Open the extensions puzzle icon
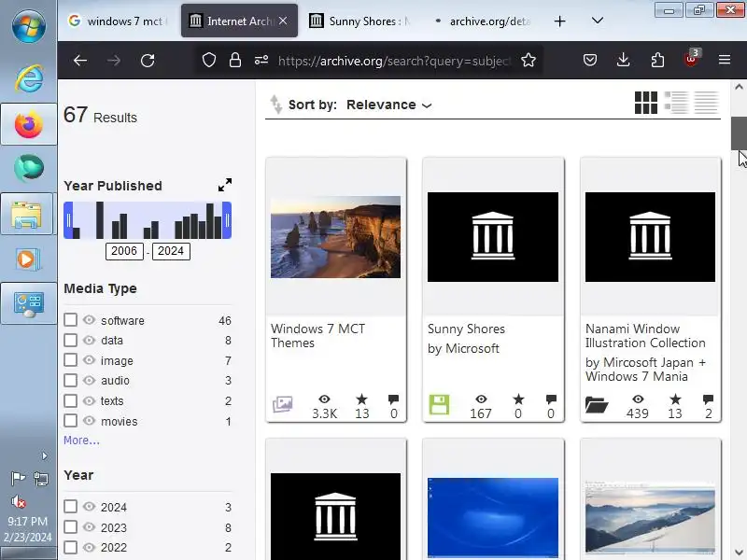 pos(657,60)
